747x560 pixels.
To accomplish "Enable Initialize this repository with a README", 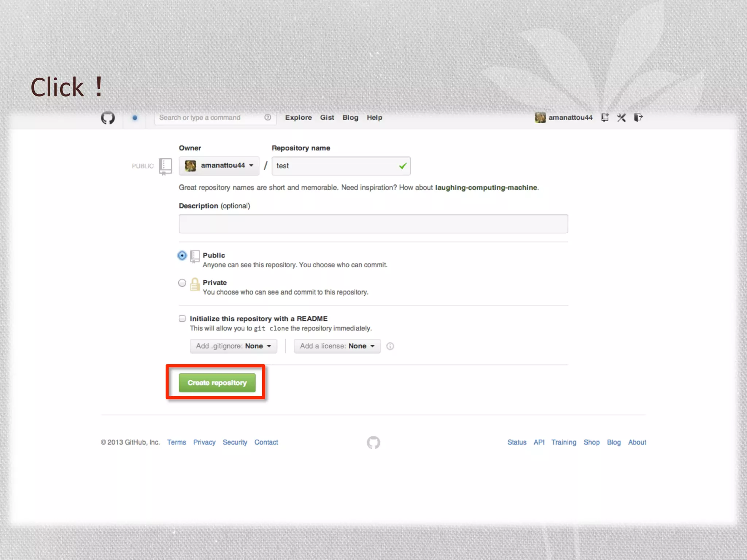I will pos(182,319).
